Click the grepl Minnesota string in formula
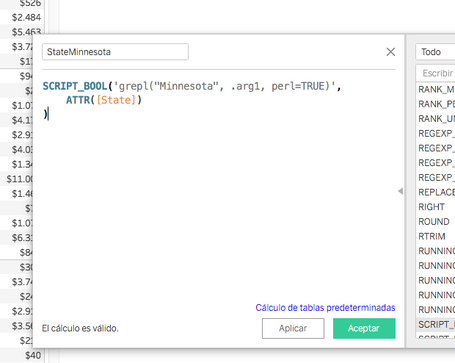 (224, 86)
